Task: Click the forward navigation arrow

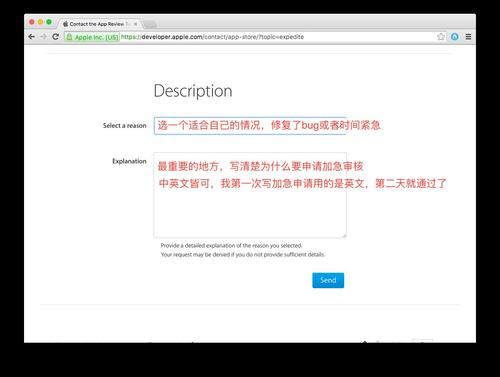Action: (43, 37)
